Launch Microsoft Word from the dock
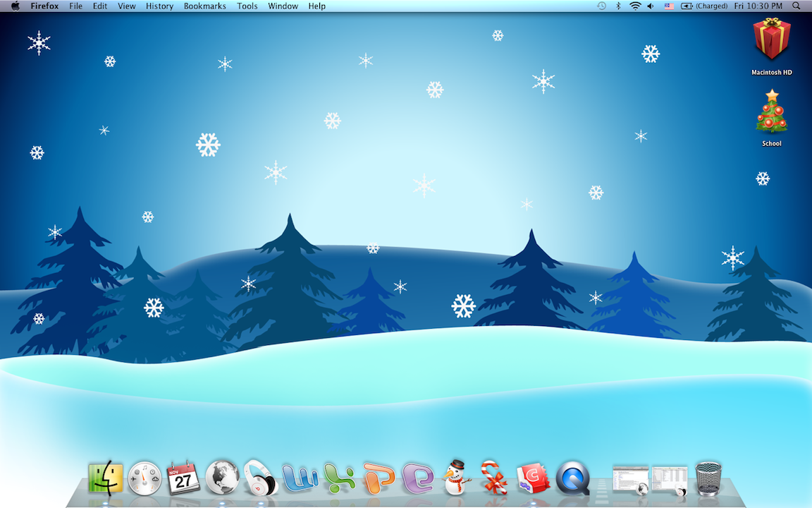 click(x=300, y=478)
